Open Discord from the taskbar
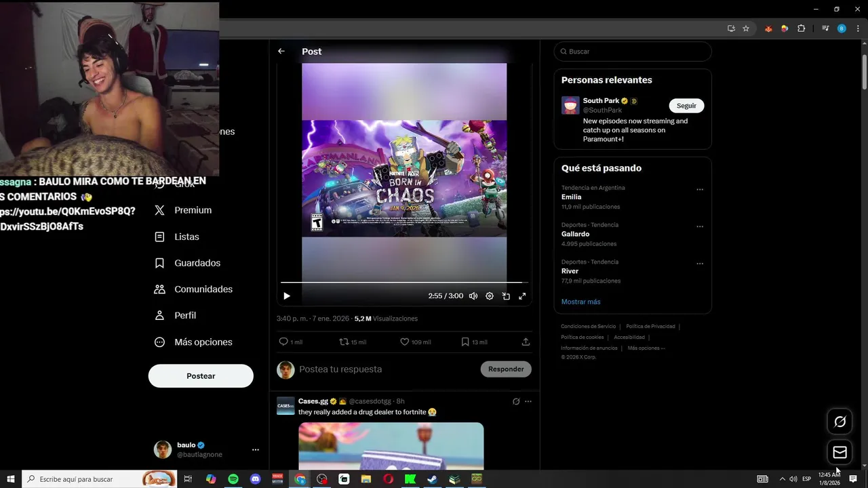The width and height of the screenshot is (868, 488). (x=255, y=479)
